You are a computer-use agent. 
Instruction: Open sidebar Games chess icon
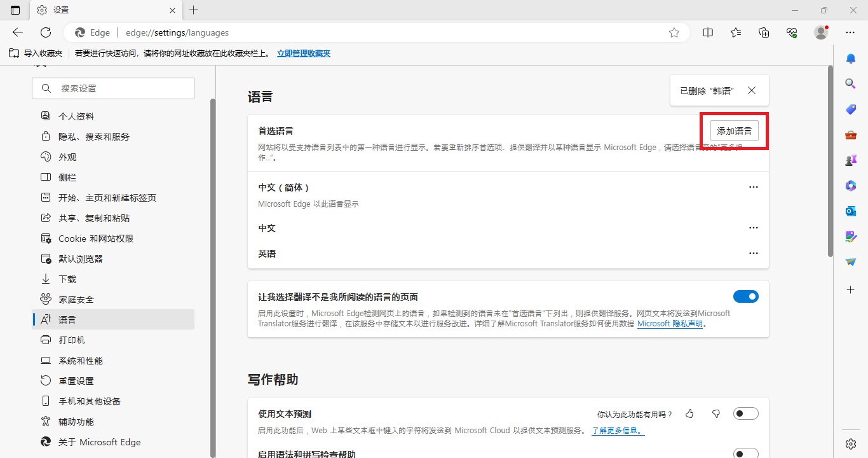coord(851,160)
